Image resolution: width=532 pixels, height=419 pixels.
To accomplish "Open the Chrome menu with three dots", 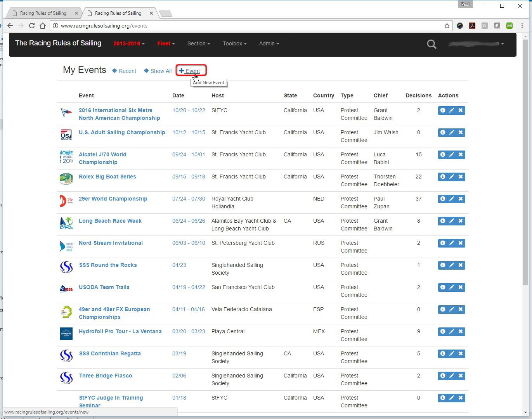I will point(522,26).
